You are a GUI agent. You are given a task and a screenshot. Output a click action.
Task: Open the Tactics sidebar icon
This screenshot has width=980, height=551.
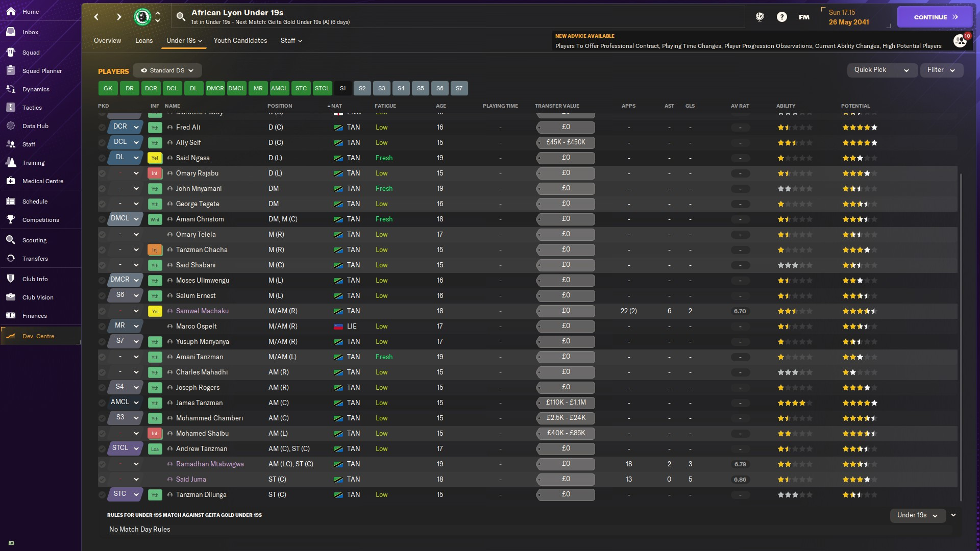point(11,108)
